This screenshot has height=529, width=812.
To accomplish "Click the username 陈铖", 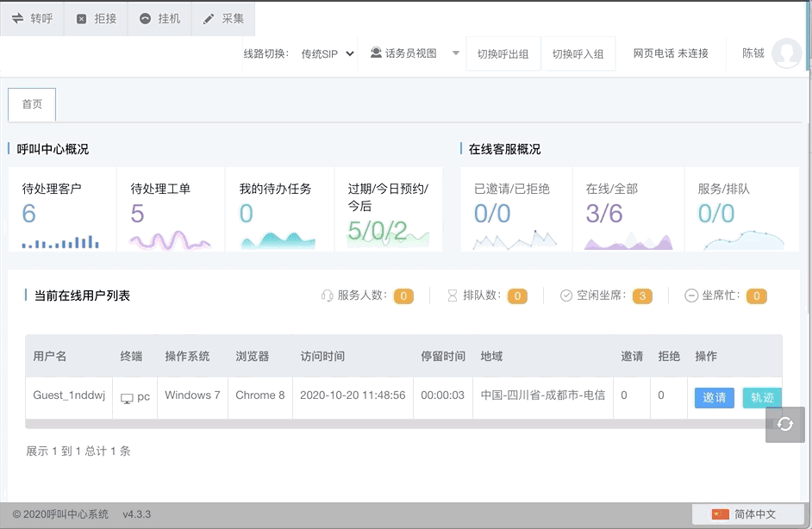I will pos(753,53).
